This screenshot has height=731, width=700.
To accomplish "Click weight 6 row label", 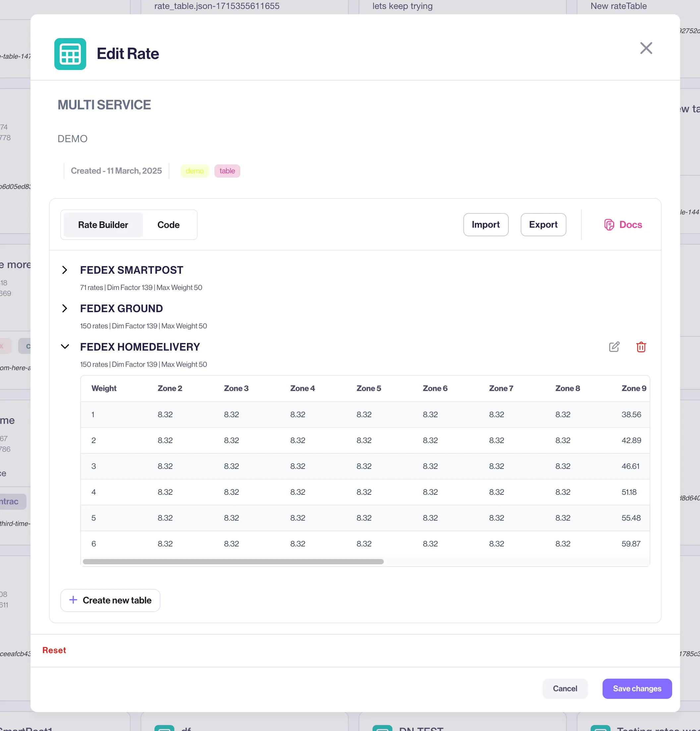I will [94, 544].
